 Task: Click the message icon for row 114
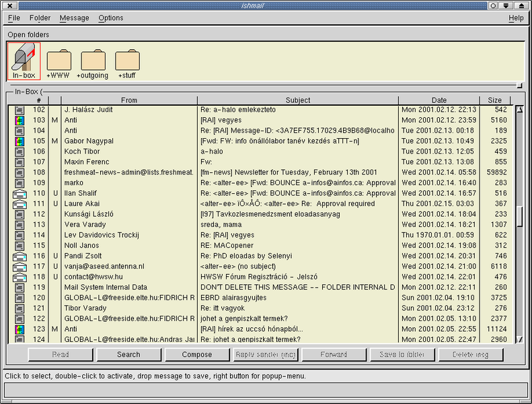pyautogui.click(x=20, y=235)
